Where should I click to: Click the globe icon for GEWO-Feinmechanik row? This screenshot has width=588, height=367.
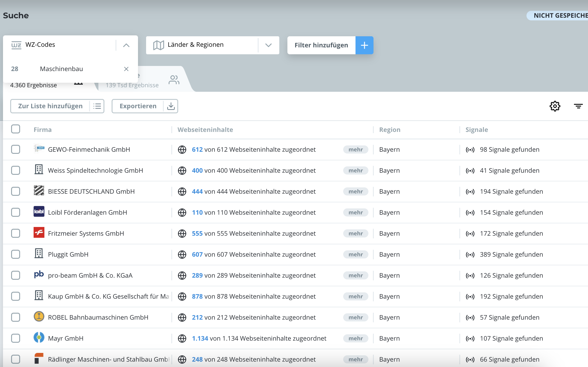(182, 150)
